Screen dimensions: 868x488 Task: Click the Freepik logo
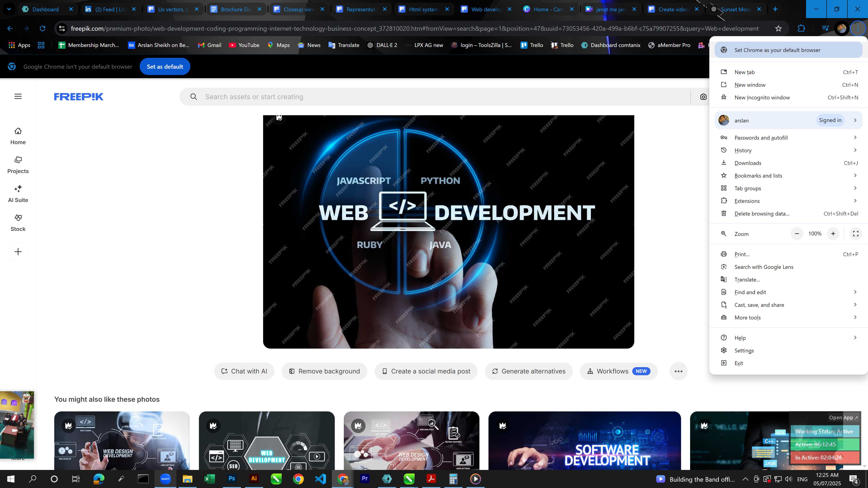pyautogui.click(x=78, y=97)
